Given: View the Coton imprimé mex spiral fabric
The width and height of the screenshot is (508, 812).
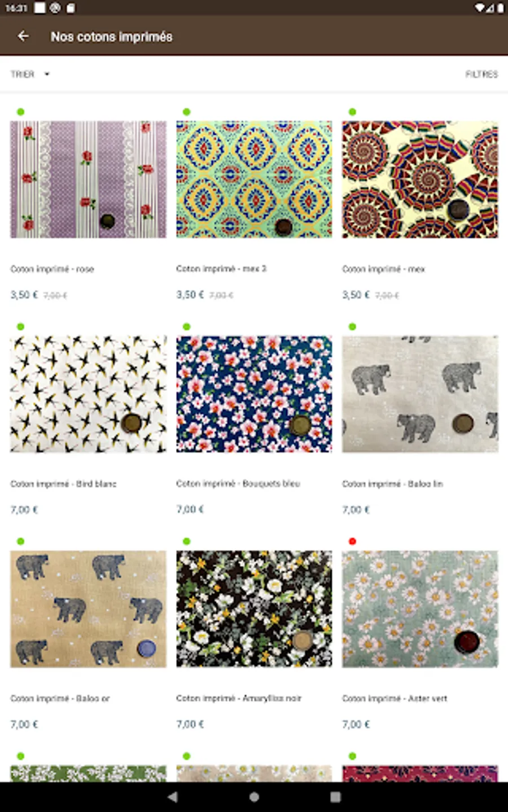Looking at the screenshot, I should 420,179.
